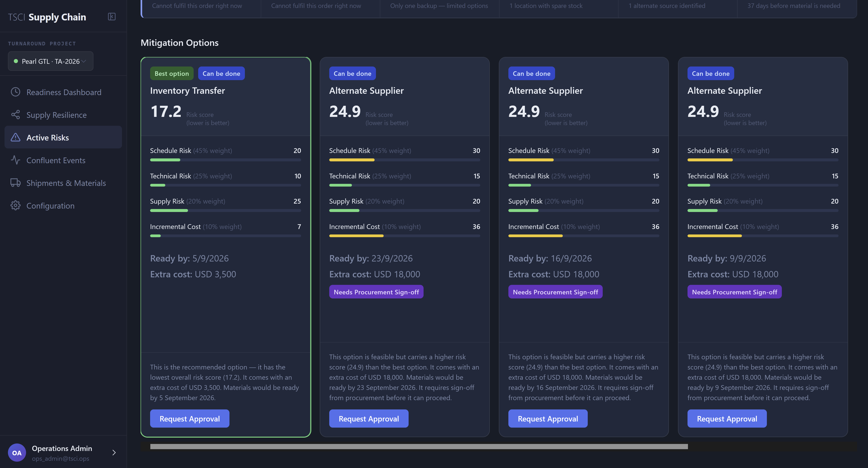Navigate to Shipments & Materials
The height and width of the screenshot is (468, 868).
[63, 183]
